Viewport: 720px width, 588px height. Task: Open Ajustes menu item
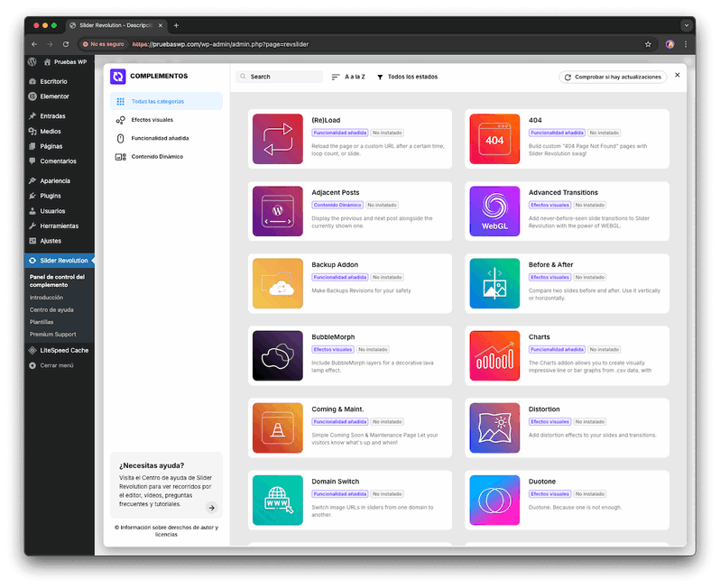point(60,241)
